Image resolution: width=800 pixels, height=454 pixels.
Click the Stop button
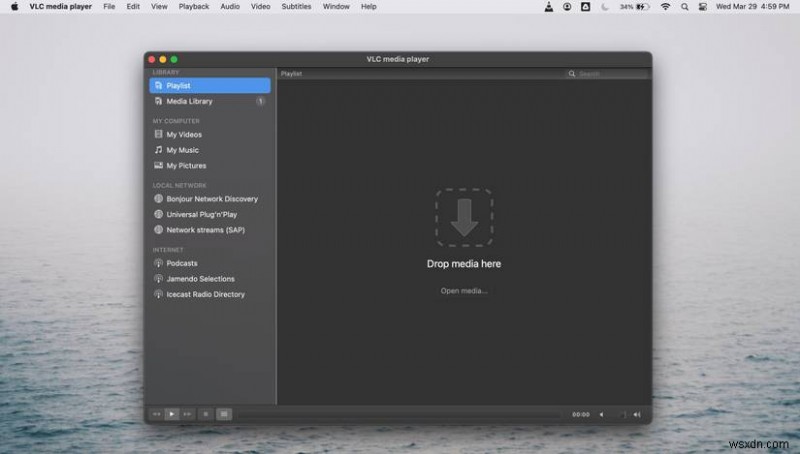[206, 414]
